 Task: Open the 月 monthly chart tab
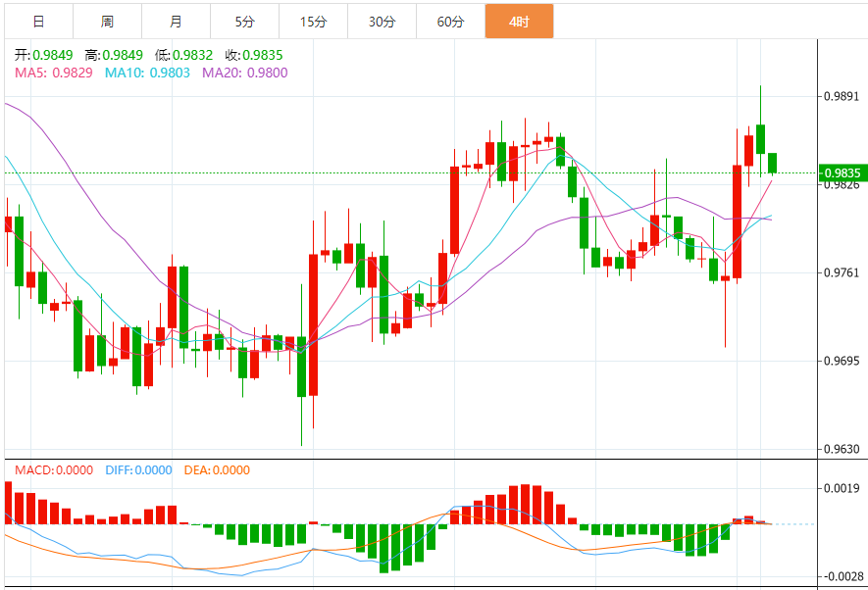176,22
